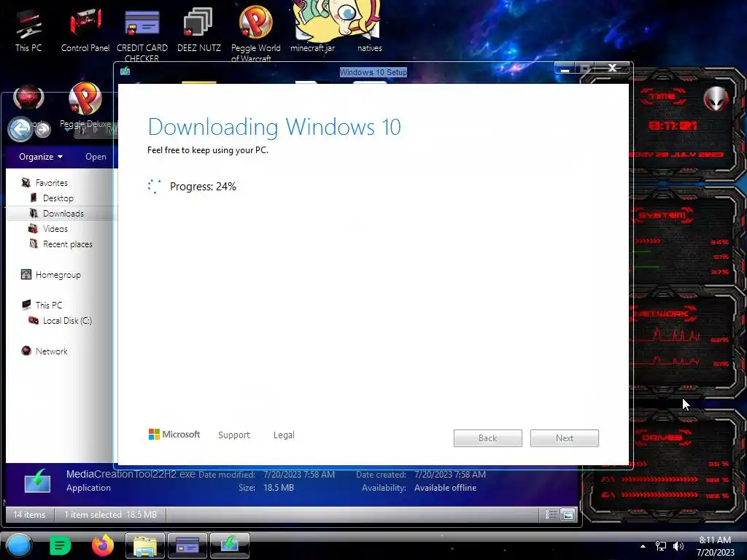Click volume speaker tray icon

(x=678, y=546)
